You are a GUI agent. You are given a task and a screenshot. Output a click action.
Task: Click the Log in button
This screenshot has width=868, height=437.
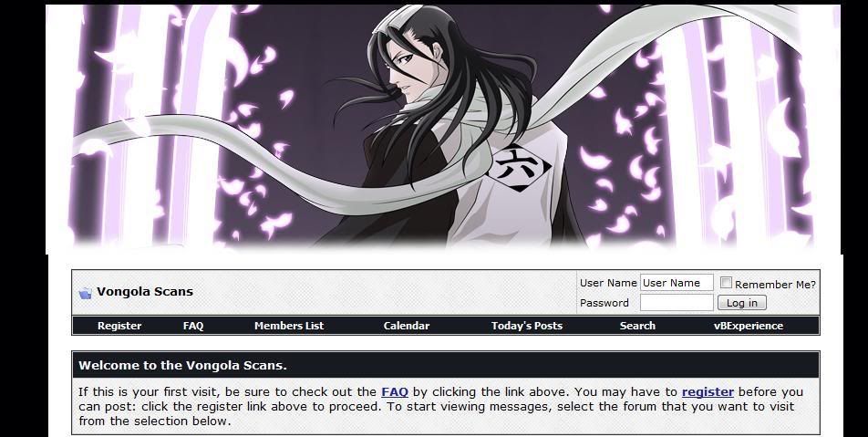pos(742,303)
